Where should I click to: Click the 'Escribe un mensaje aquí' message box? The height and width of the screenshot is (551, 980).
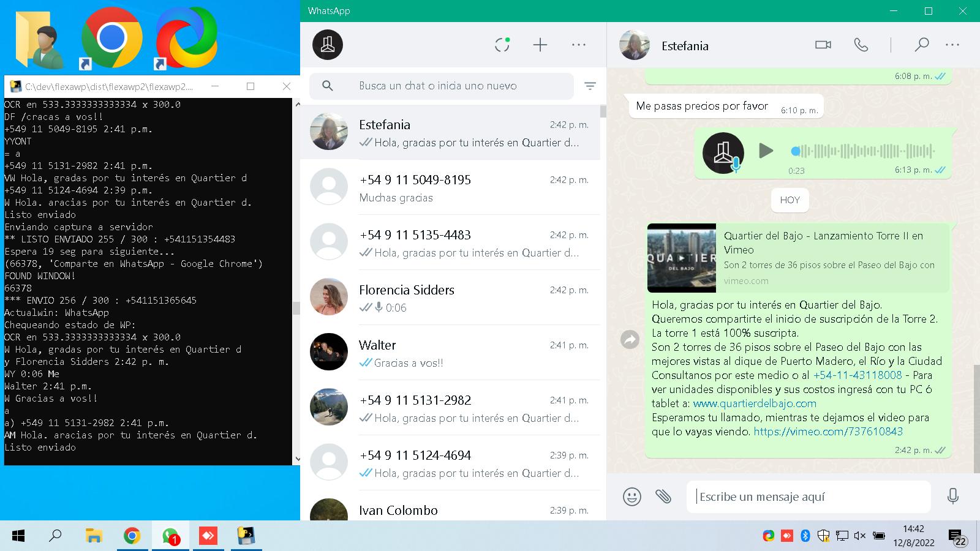coord(809,497)
